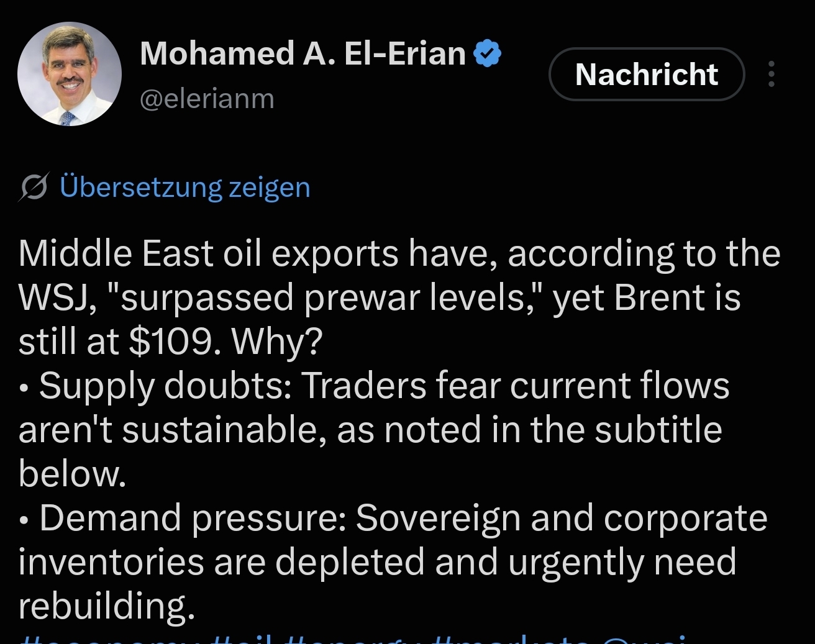Tap the blue verified badge

(488, 53)
